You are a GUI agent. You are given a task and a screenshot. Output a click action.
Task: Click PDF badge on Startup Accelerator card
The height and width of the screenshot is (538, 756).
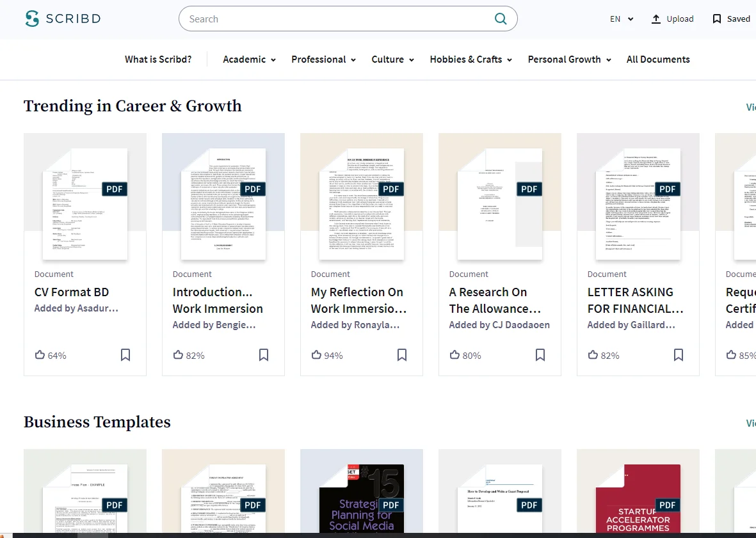point(668,505)
